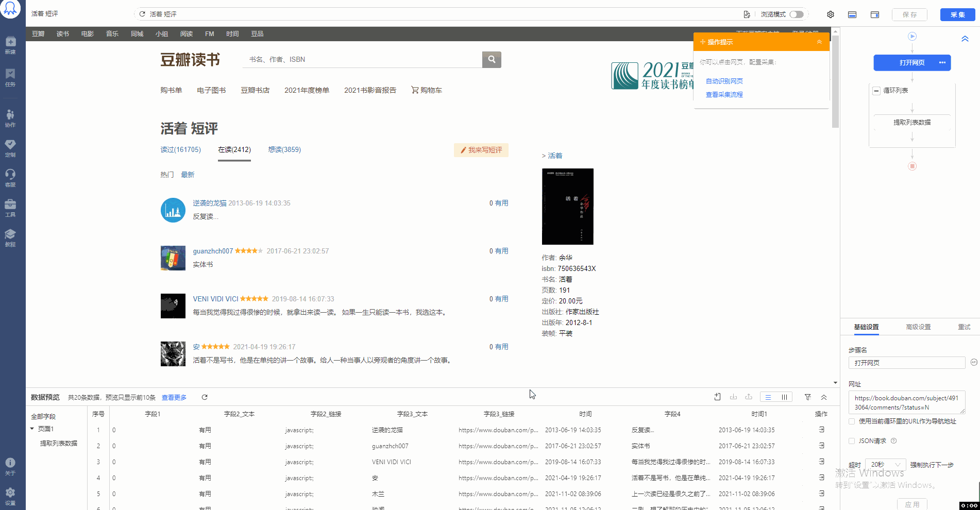Switch data preview to horizontal row layout

(768, 397)
